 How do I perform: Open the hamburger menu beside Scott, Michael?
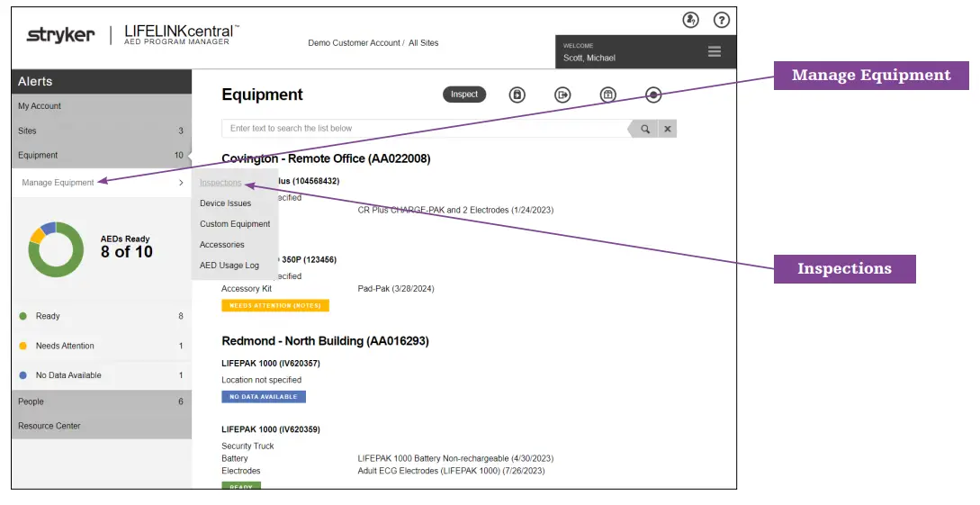pyautogui.click(x=715, y=51)
